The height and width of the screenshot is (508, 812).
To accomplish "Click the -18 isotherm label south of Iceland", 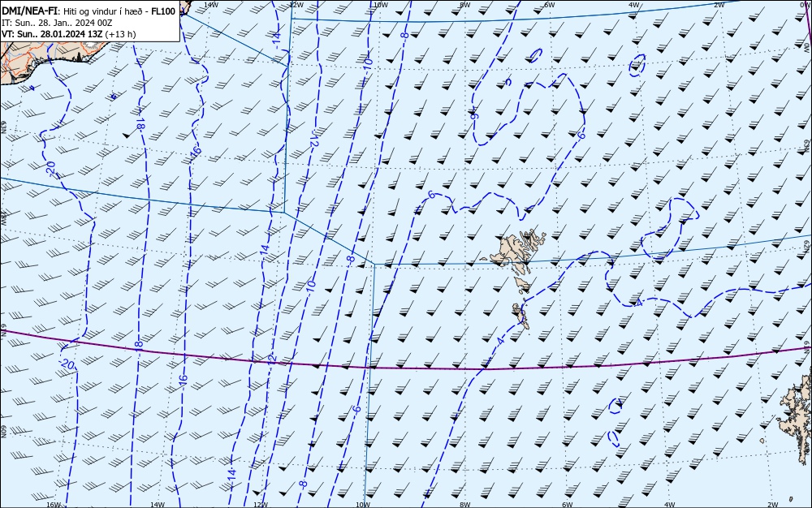I will tap(140, 123).
